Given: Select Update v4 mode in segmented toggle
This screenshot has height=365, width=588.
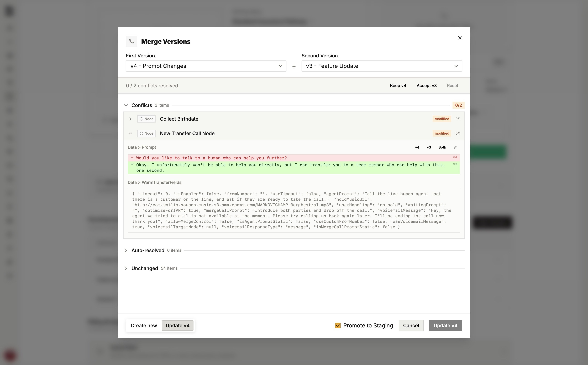Looking at the screenshot, I should tap(177, 325).
